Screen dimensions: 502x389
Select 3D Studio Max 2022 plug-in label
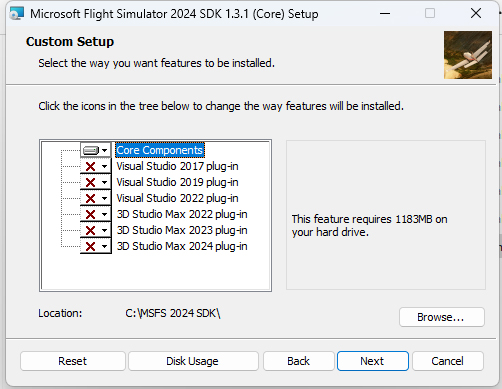pyautogui.click(x=182, y=214)
